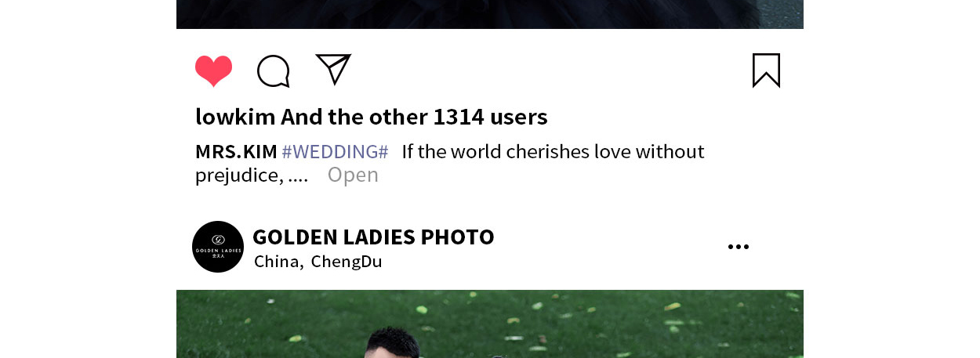This screenshot has width=980, height=358.
Task: Unlike the post via red heart icon
Action: pyautogui.click(x=214, y=71)
